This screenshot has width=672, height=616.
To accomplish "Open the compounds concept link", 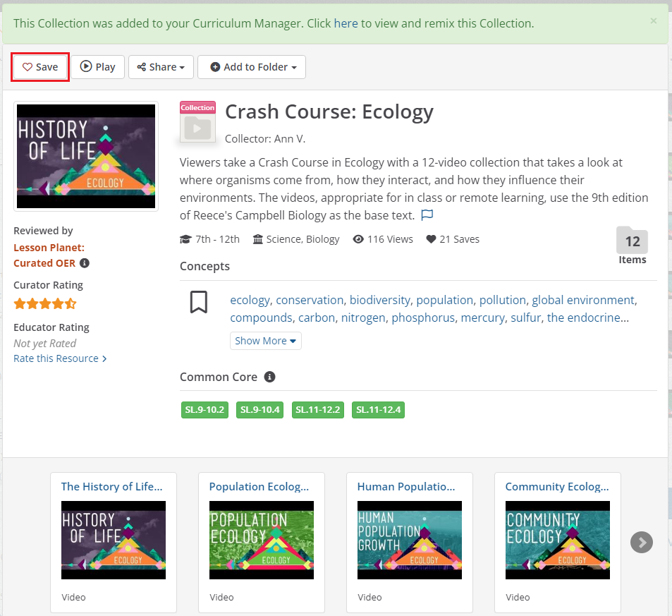I will (x=261, y=318).
